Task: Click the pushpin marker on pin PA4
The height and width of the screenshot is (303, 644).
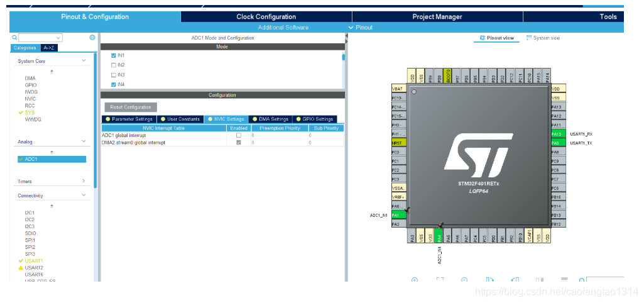Action: [440, 225]
